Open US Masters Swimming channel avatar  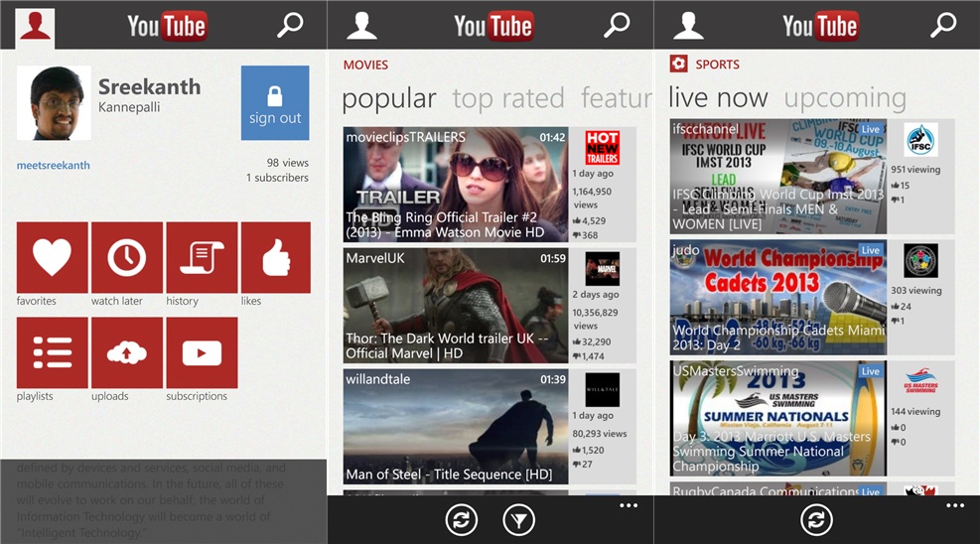[x=920, y=381]
